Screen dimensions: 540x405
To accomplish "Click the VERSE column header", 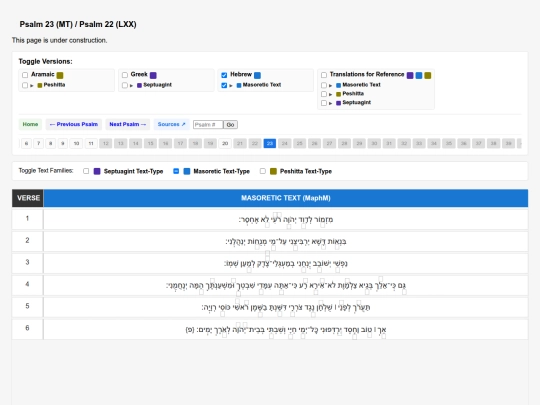I will click(x=28, y=198).
